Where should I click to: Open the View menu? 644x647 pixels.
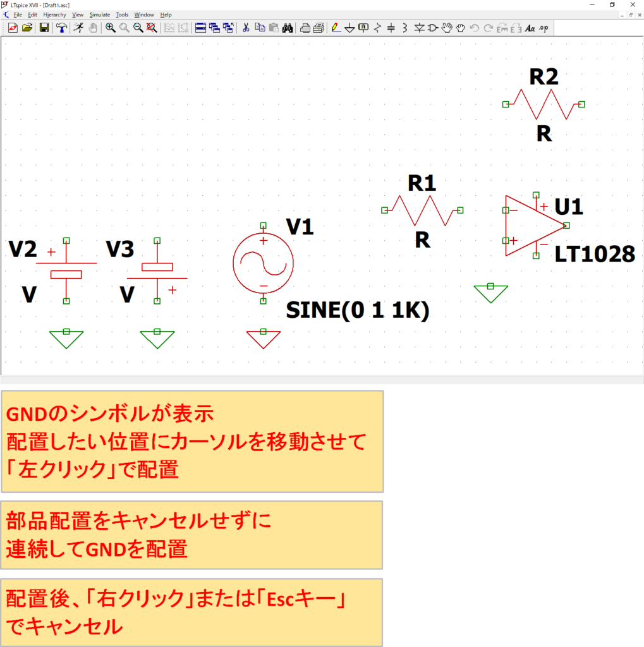click(78, 15)
